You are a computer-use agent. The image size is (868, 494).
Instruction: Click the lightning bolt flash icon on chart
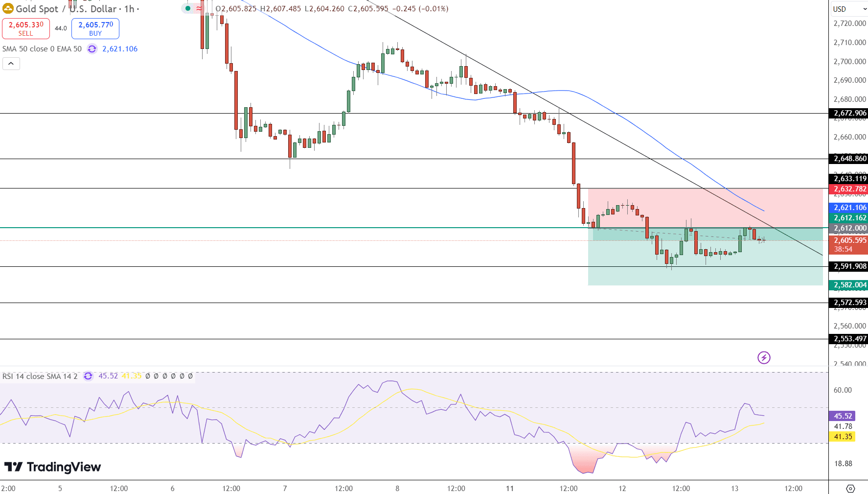(764, 358)
